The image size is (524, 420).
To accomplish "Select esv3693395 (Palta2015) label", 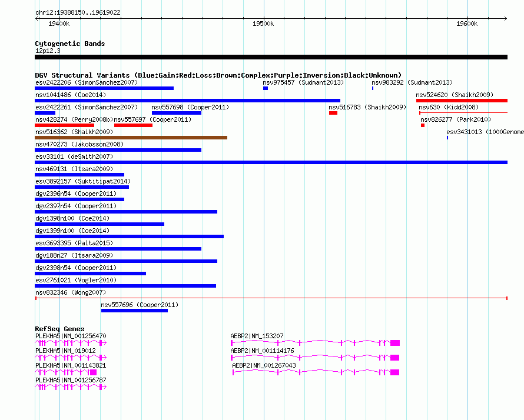I will click(74, 243).
